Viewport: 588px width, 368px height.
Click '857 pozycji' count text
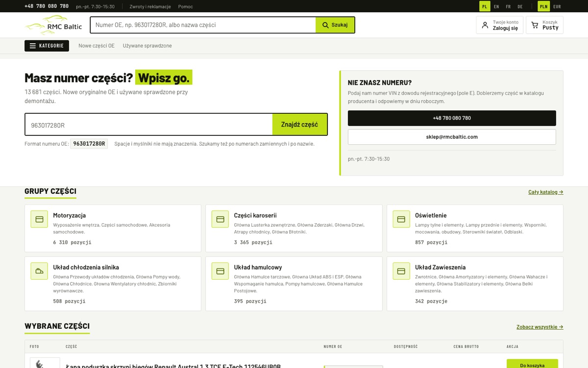(x=431, y=242)
